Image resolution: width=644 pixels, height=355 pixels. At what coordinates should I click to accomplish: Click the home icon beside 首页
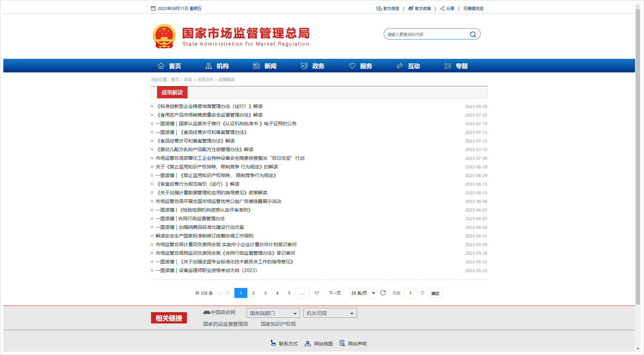point(161,66)
